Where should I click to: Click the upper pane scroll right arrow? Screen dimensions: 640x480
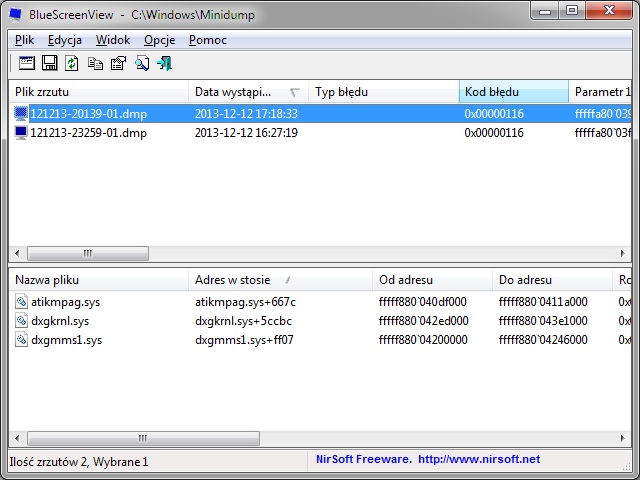[x=622, y=253]
